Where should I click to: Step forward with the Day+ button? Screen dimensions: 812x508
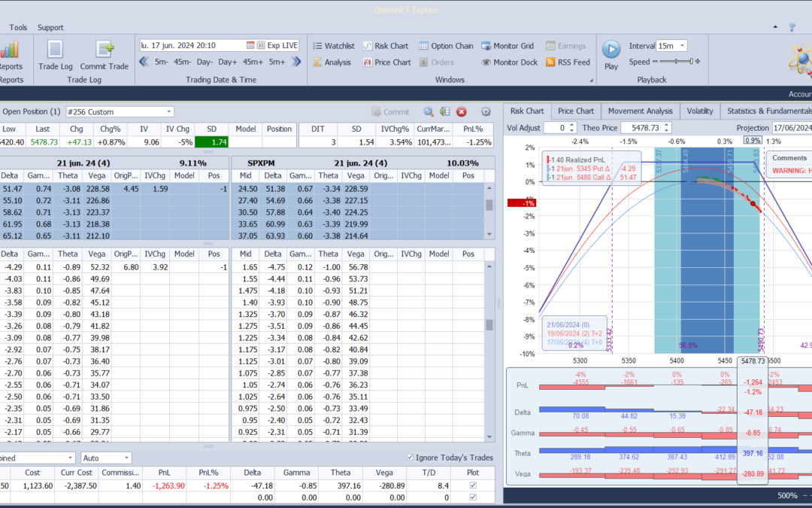(228, 62)
